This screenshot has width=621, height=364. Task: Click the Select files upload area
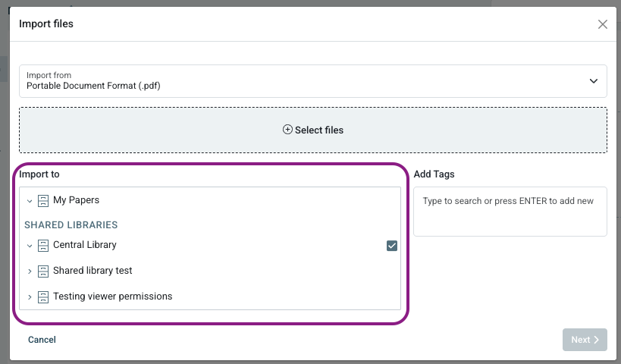tap(312, 130)
